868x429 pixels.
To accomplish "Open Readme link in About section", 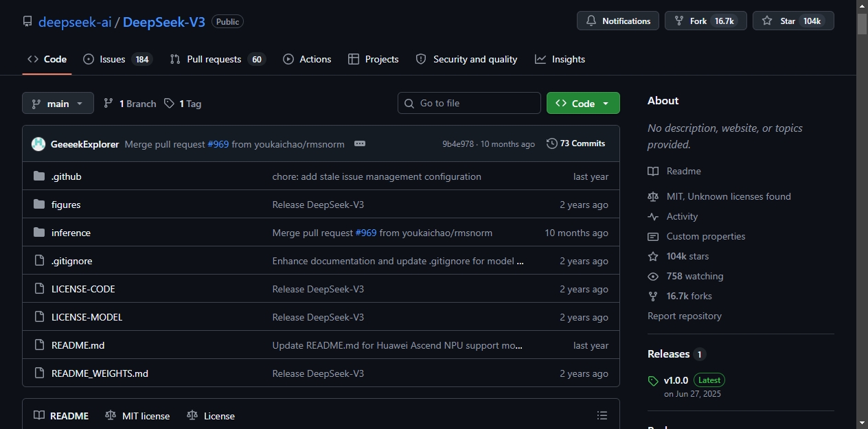I will point(674,171).
